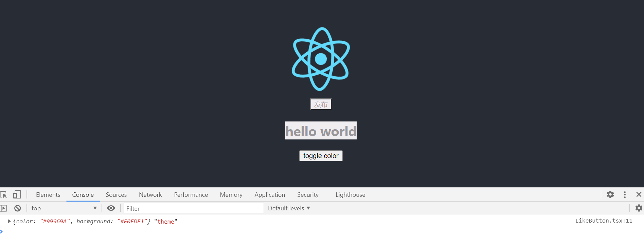
Task: Click the inspect element selector icon
Action: [4, 195]
